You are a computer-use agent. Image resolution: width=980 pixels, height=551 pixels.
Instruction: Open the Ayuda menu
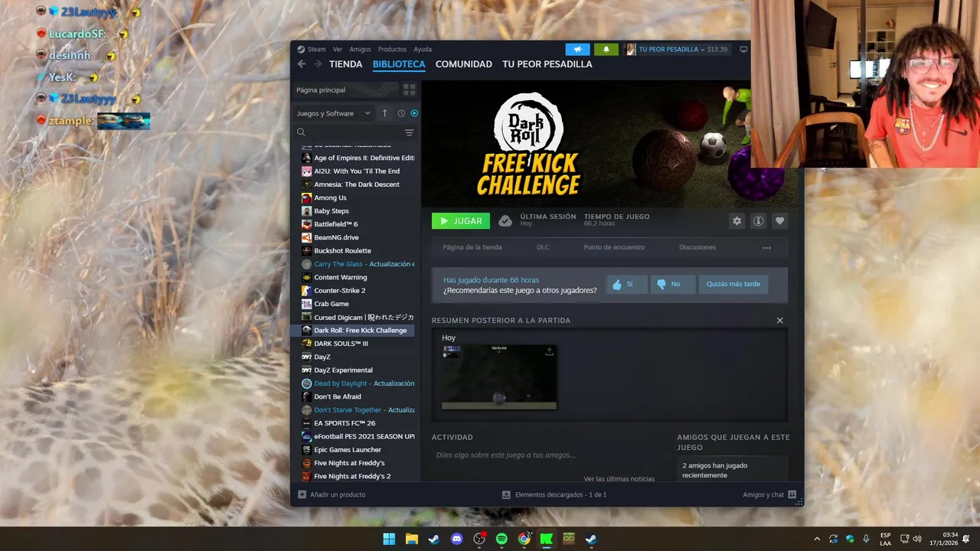pyautogui.click(x=423, y=49)
